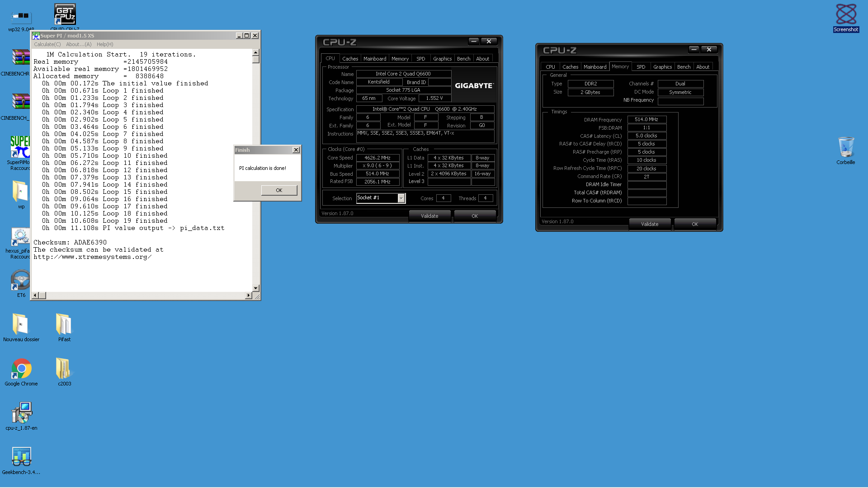Select Mainboard tab in right CPU-Z window
The width and height of the screenshot is (868, 488).
(x=595, y=67)
